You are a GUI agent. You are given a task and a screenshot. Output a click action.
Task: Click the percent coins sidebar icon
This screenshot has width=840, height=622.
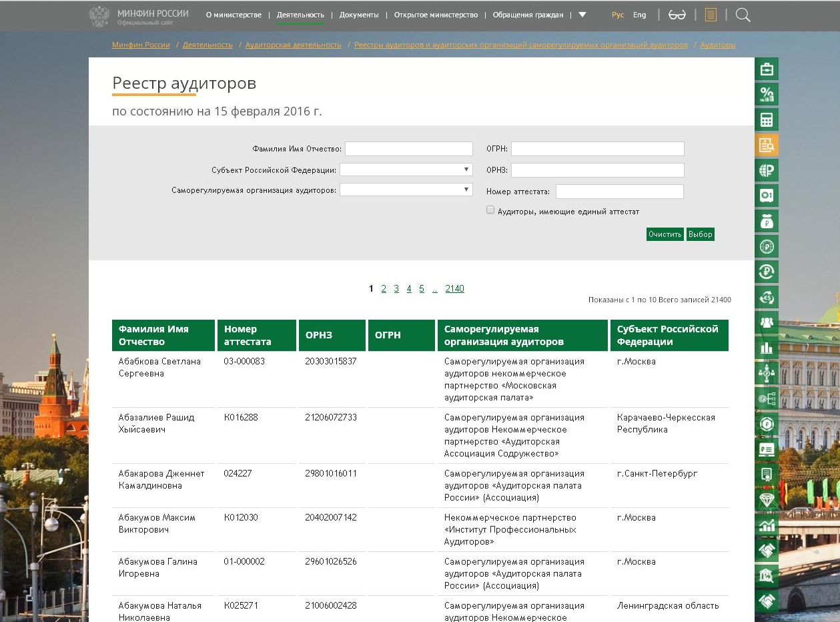766,94
